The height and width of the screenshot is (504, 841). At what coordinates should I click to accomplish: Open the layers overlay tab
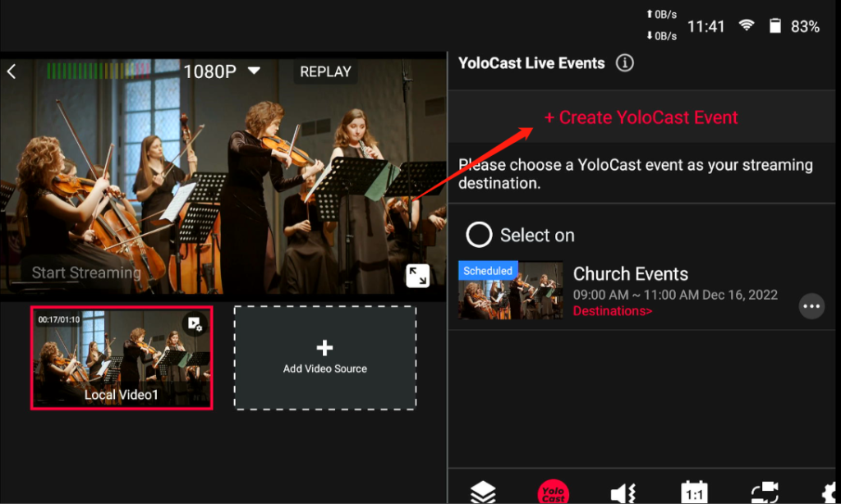coord(483,492)
